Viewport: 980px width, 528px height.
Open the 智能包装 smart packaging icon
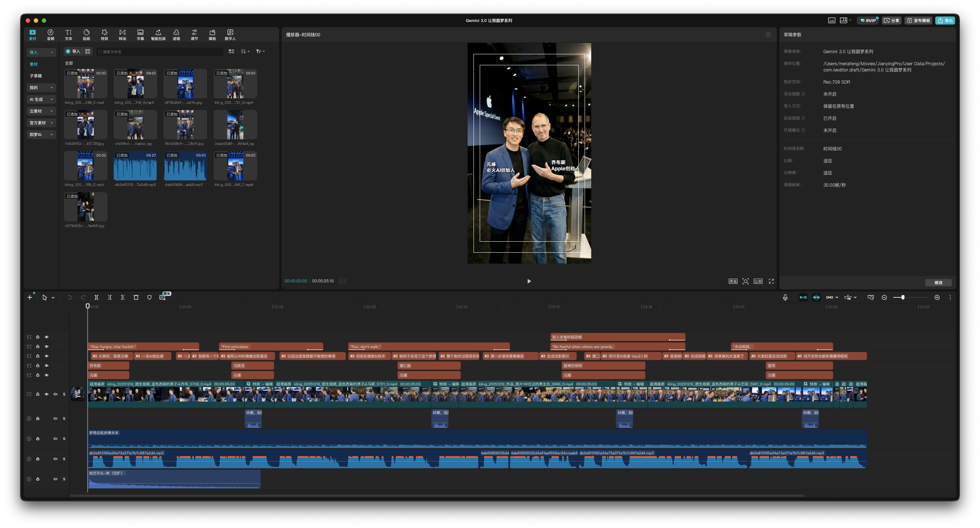[158, 34]
